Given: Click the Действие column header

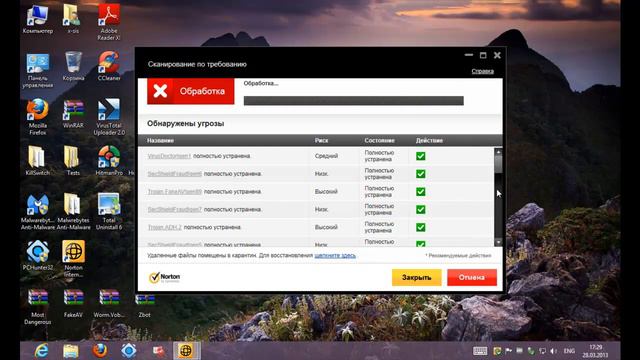Looking at the screenshot, I should click(429, 140).
